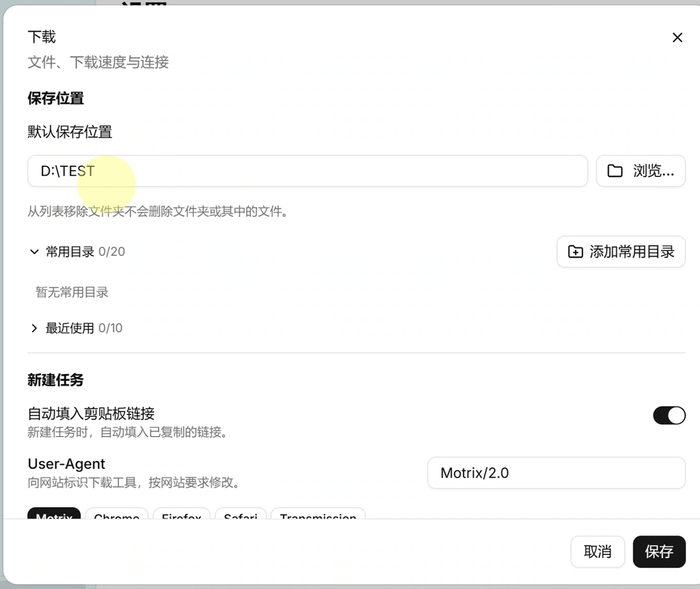
Task: Toggle auto-fill clipboard link switch
Action: [x=669, y=416]
